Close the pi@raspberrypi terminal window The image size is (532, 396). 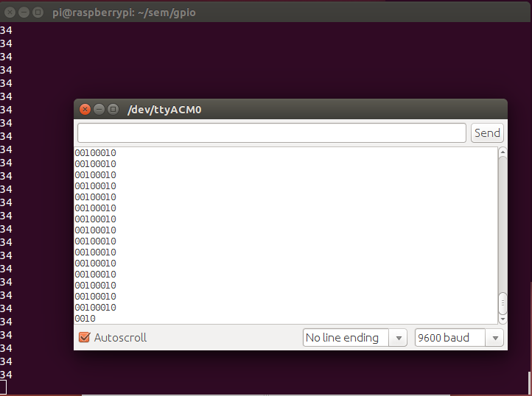[x=10, y=13]
